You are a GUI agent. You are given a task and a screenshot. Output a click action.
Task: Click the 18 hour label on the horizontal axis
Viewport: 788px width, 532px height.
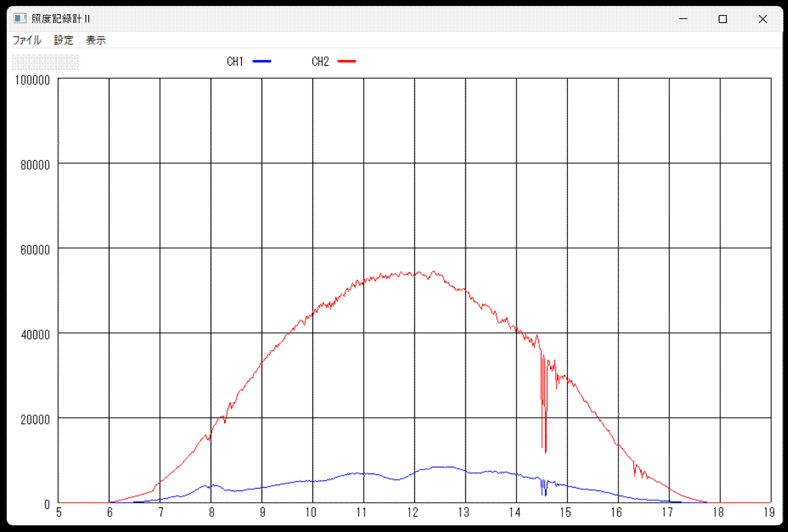coord(719,513)
